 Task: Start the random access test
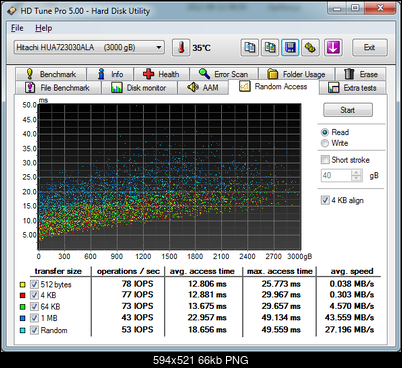pyautogui.click(x=348, y=110)
